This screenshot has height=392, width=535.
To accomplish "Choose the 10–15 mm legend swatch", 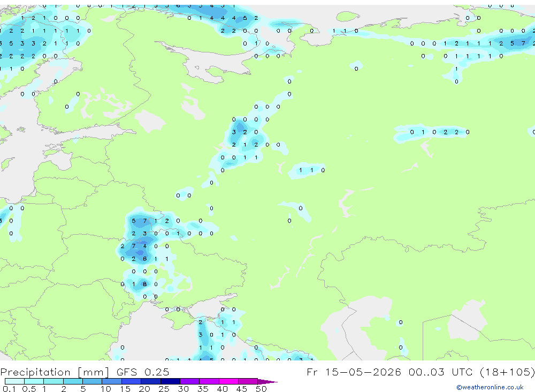I will click(x=112, y=381).
